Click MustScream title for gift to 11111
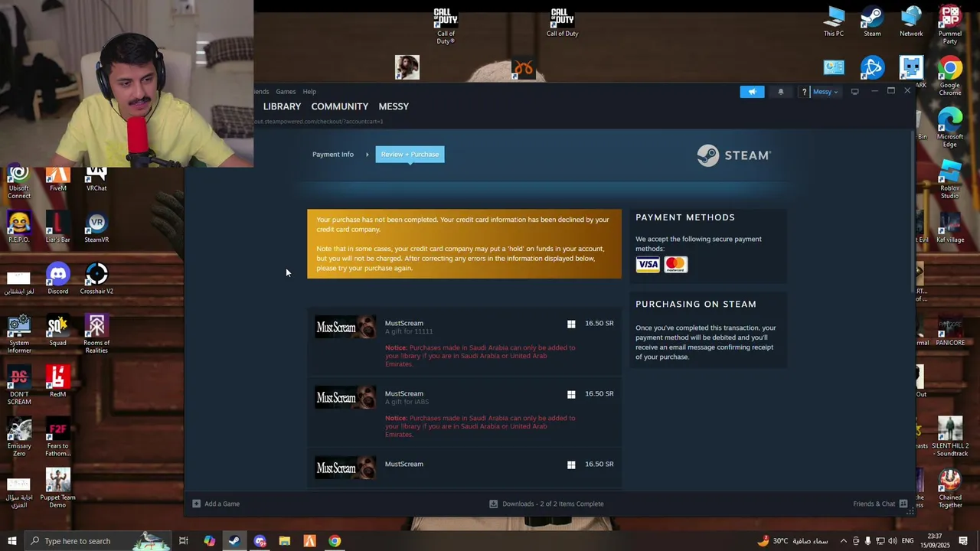Viewport: 980px width, 551px height. (x=404, y=323)
